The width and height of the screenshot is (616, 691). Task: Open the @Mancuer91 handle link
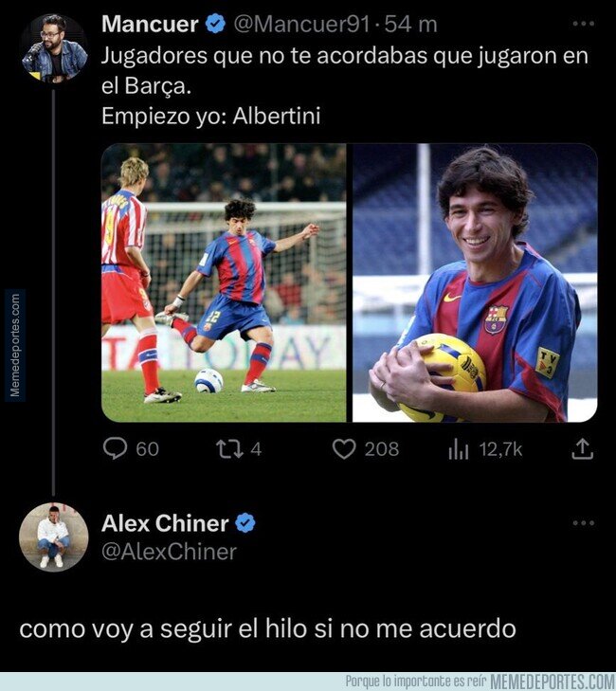pos(301,25)
